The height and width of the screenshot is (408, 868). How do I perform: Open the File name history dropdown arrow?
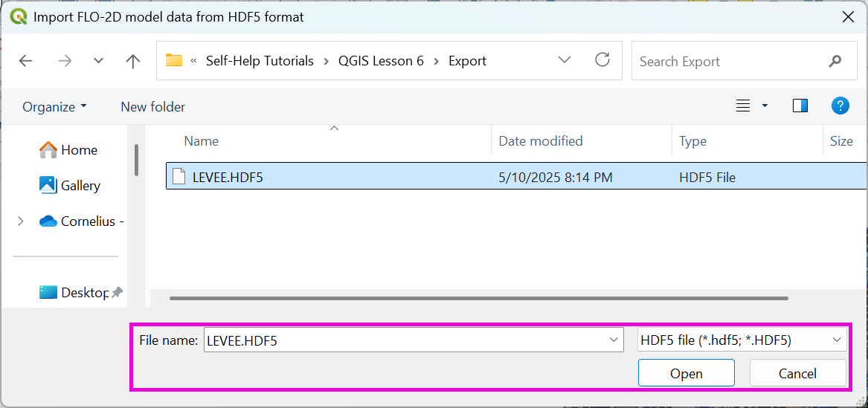(614, 340)
